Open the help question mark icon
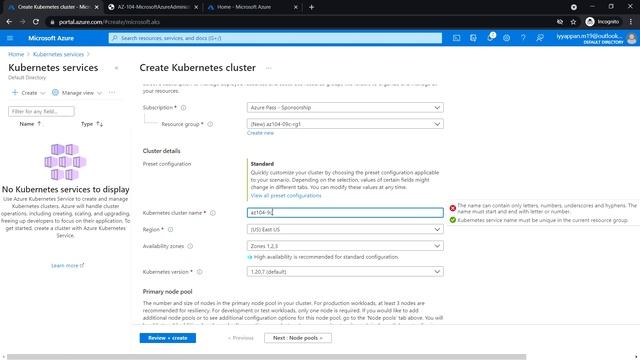Screen dimensions: 640x360 click(x=523, y=38)
